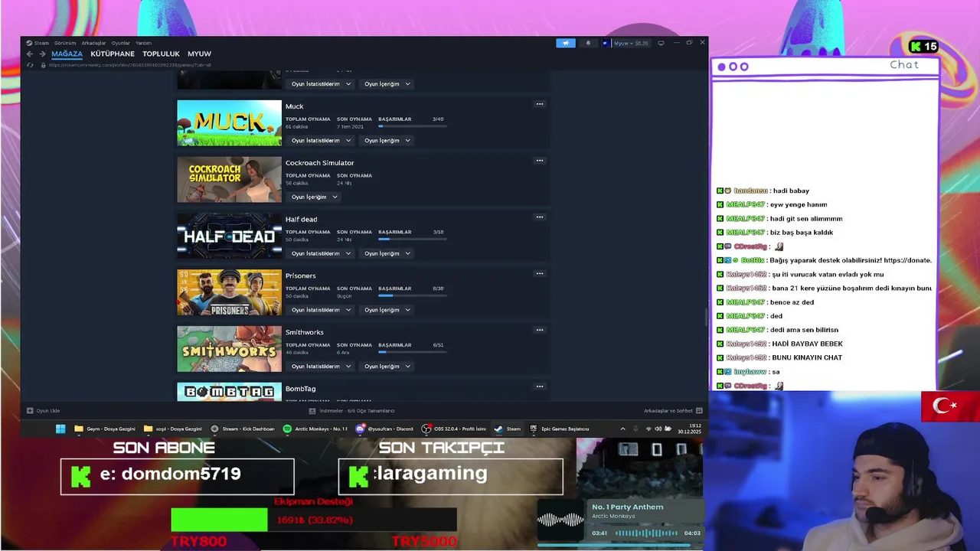Image resolution: width=980 pixels, height=551 pixels.
Task: Open MYUW profile tab
Action: tap(199, 54)
